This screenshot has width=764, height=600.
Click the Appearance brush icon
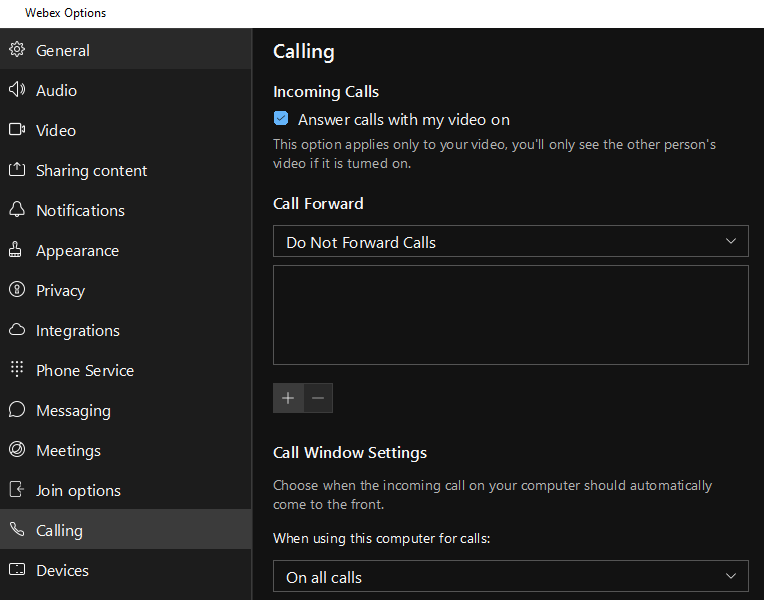pyautogui.click(x=15, y=249)
